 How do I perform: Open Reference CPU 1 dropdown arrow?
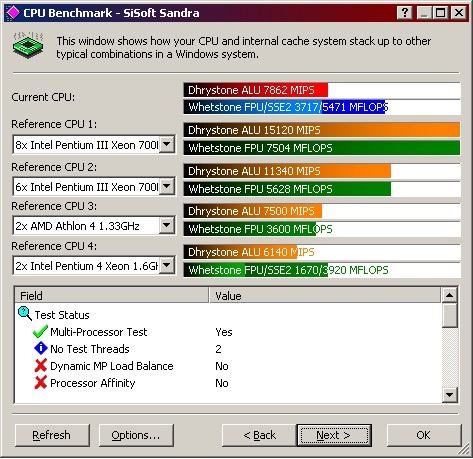tap(167, 144)
